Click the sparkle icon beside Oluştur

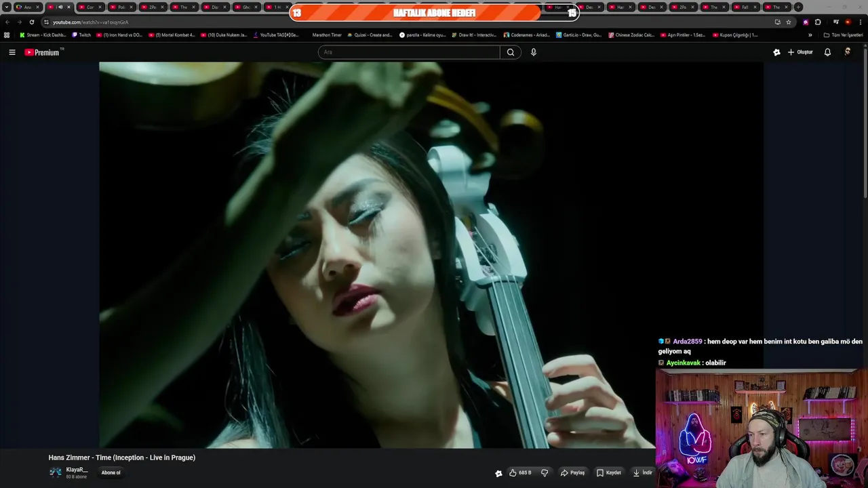tap(776, 52)
